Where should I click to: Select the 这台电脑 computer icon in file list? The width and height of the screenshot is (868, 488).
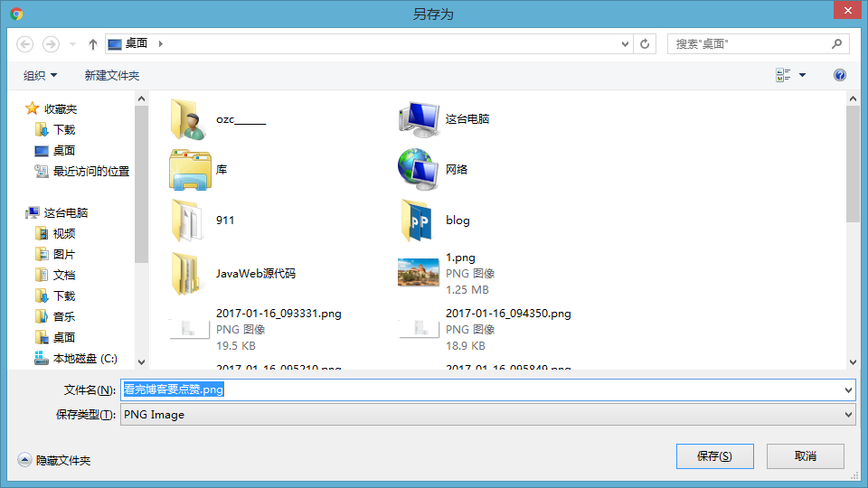coord(419,119)
